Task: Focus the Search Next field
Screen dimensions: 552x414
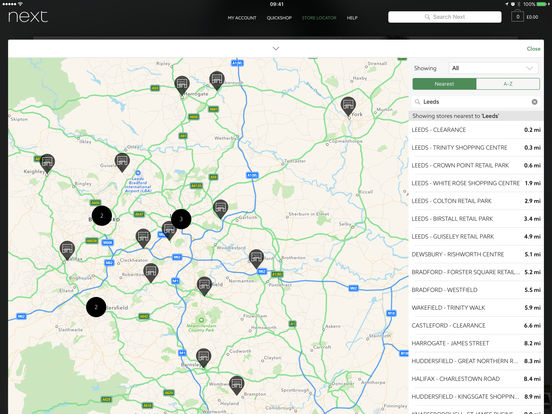Action: (x=445, y=17)
